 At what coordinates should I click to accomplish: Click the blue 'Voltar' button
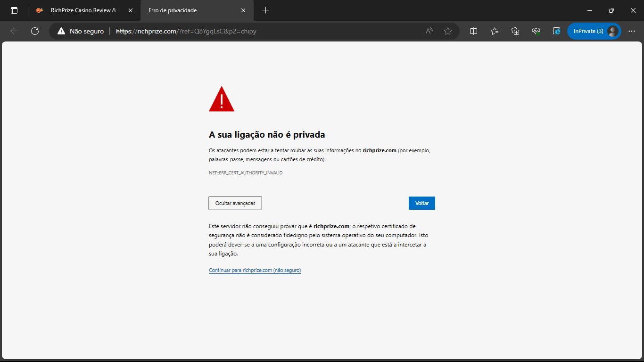(421, 203)
